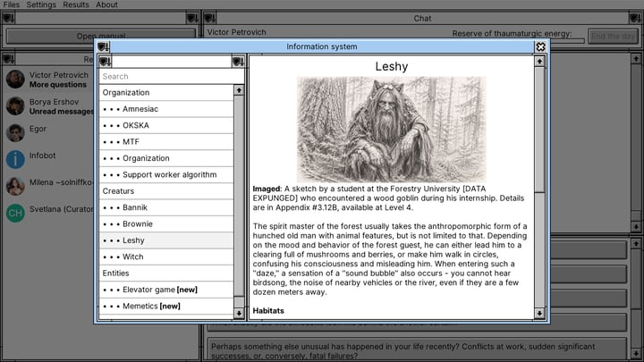Click the article scrollbar thumb
Screen dimensions: 644x362
[539, 130]
